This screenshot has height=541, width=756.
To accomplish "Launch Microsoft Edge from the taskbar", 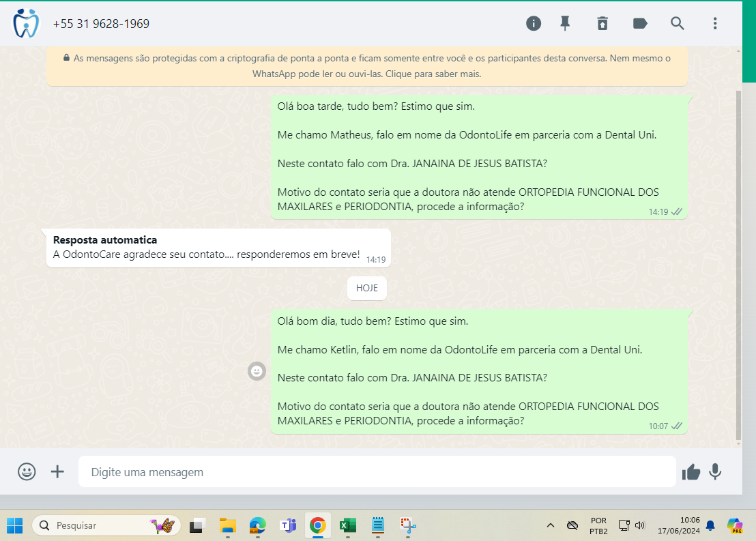I will click(258, 525).
